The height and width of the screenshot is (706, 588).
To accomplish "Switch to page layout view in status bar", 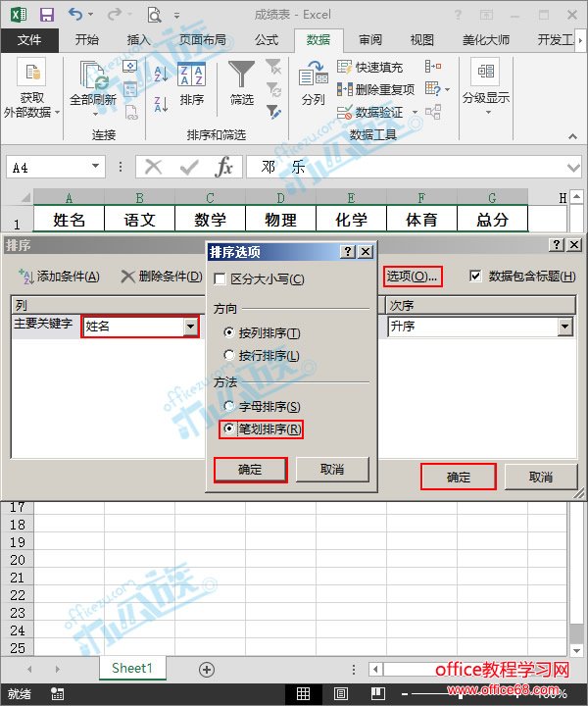I will pyautogui.click(x=341, y=694).
